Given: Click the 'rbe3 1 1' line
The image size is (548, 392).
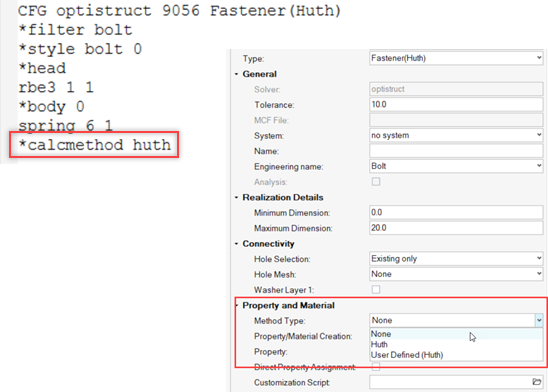Looking at the screenshot, I should [x=56, y=87].
